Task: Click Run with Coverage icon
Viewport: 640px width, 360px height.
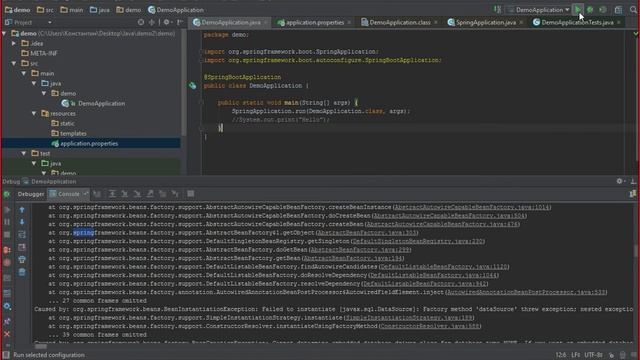Action: pyautogui.click(x=603, y=10)
